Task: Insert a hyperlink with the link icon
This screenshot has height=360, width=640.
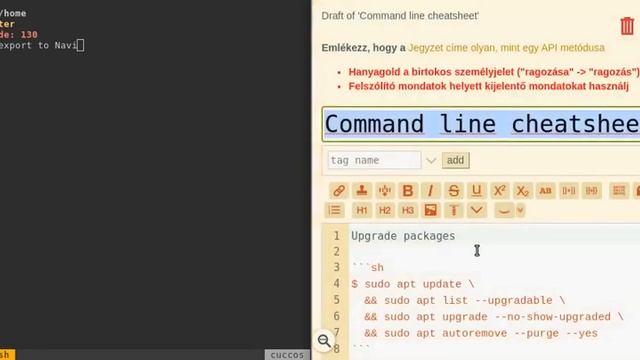Action: pyautogui.click(x=339, y=191)
